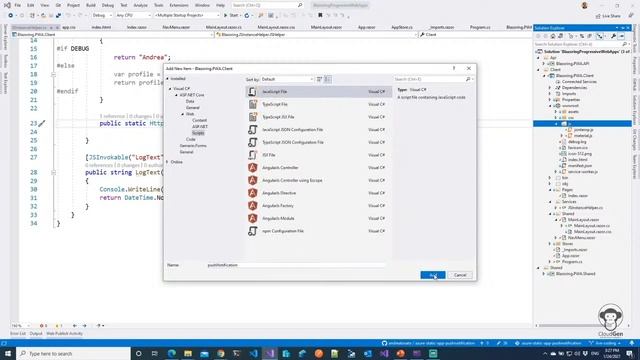Image resolution: width=640 pixels, height=360 pixels.
Task: Click the Live Share button
Action: pyautogui.click(x=608, y=16)
